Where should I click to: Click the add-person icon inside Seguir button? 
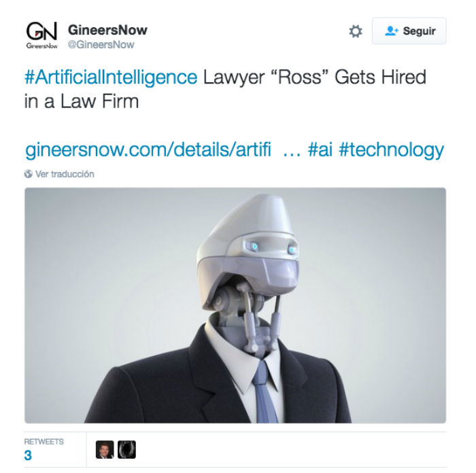tap(391, 31)
